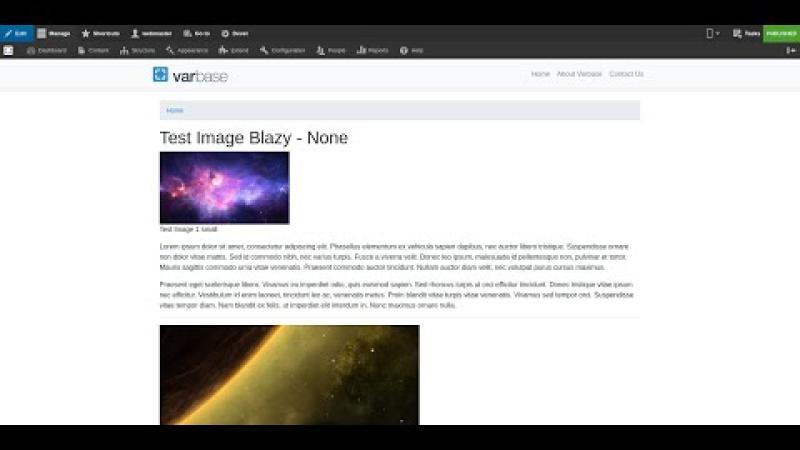Click the yellow planet space image

click(289, 375)
